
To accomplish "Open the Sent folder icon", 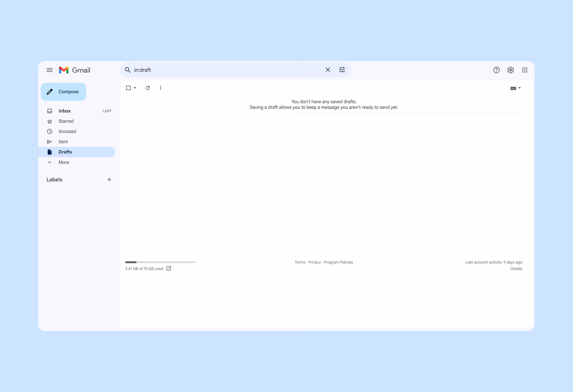I will (50, 142).
